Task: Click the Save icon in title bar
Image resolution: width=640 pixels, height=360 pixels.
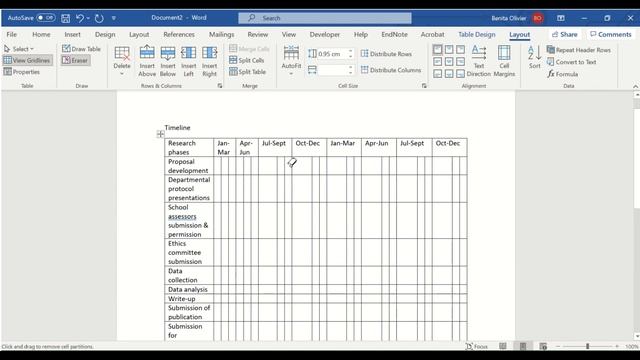Action: click(65, 18)
